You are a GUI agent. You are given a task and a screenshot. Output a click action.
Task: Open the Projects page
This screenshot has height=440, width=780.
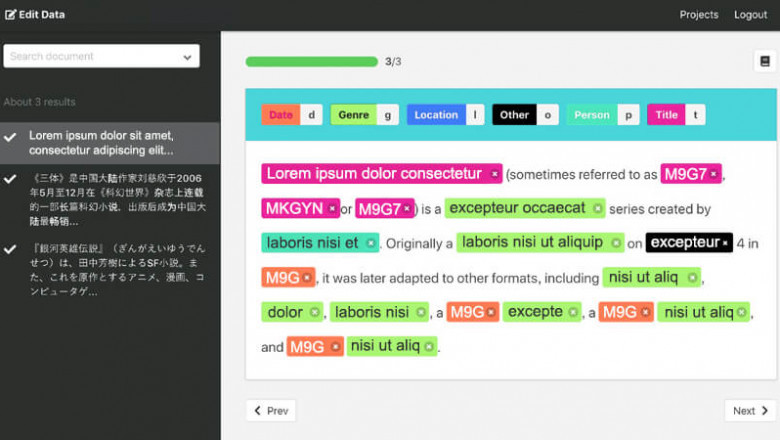pyautogui.click(x=699, y=15)
